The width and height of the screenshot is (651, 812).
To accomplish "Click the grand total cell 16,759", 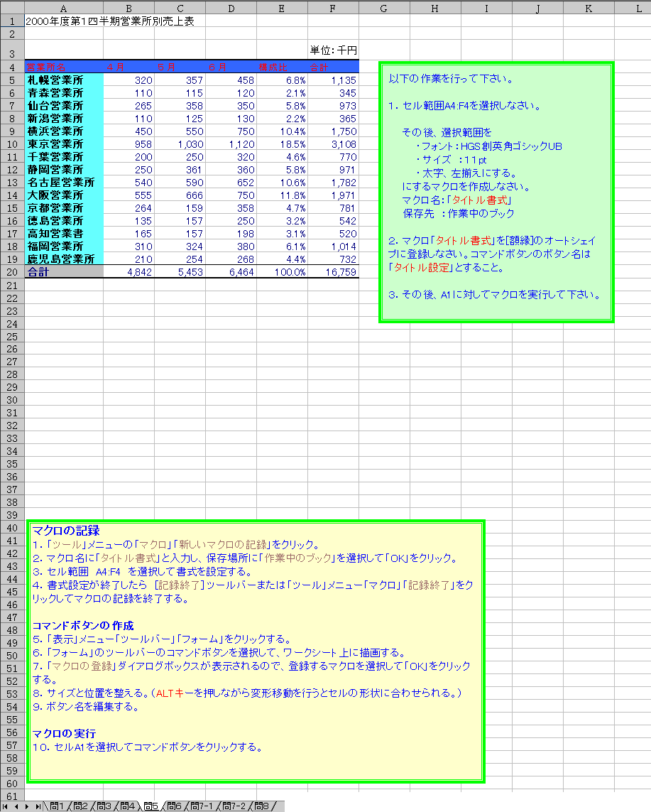I will (333, 272).
